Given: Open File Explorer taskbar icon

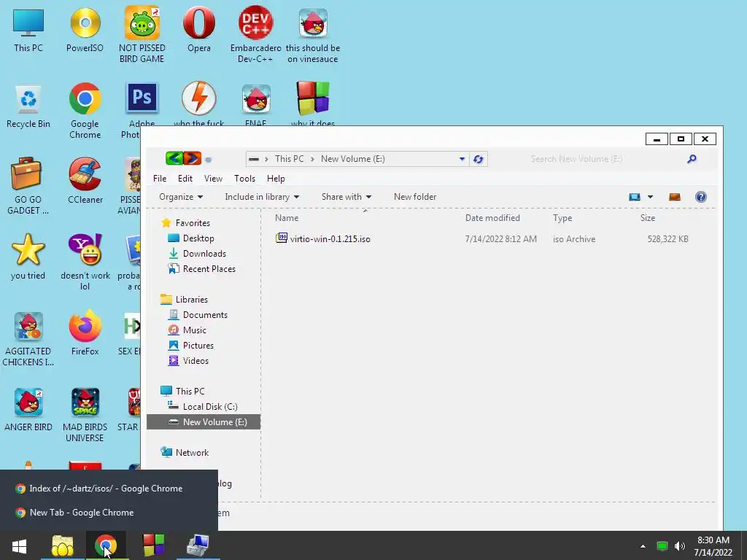Looking at the screenshot, I should tap(63, 545).
